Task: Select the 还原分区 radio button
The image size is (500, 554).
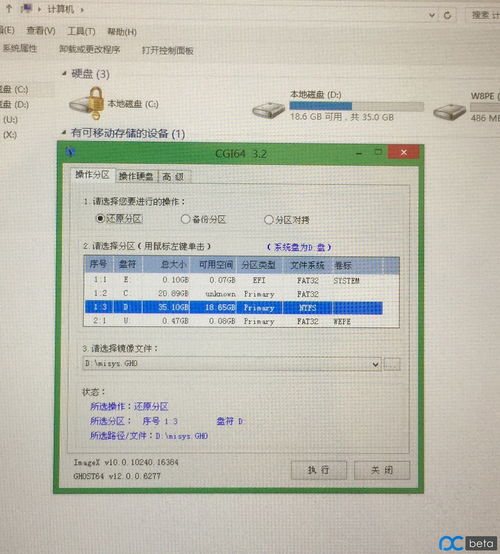Action: [x=100, y=219]
